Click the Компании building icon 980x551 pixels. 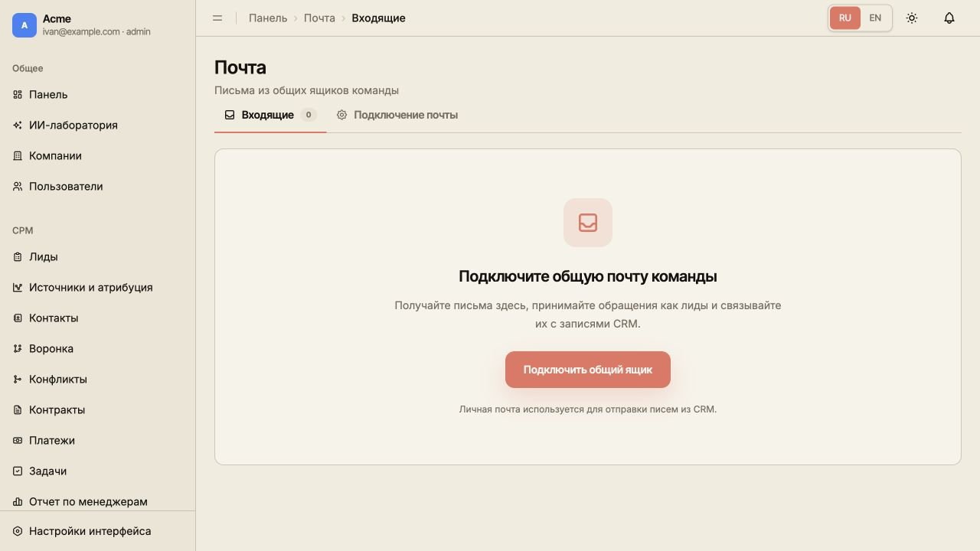18,156
